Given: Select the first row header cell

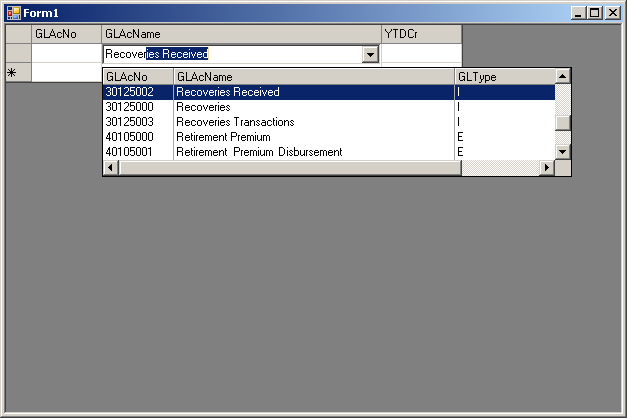Looking at the screenshot, I should coord(18,53).
